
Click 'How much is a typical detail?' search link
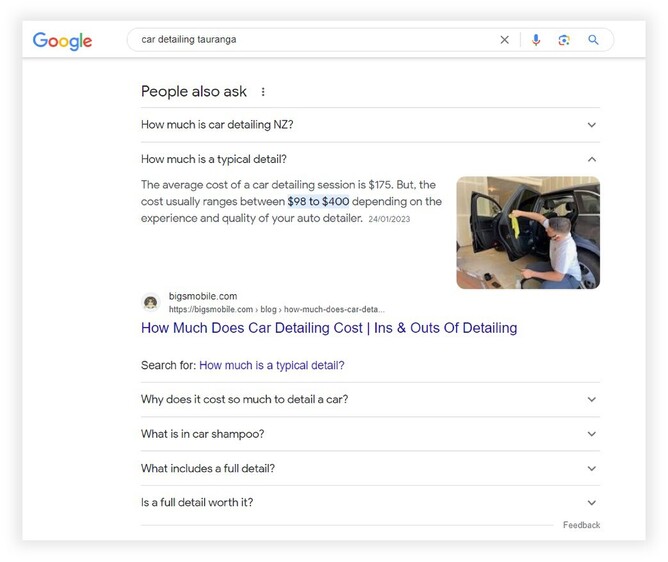(271, 366)
